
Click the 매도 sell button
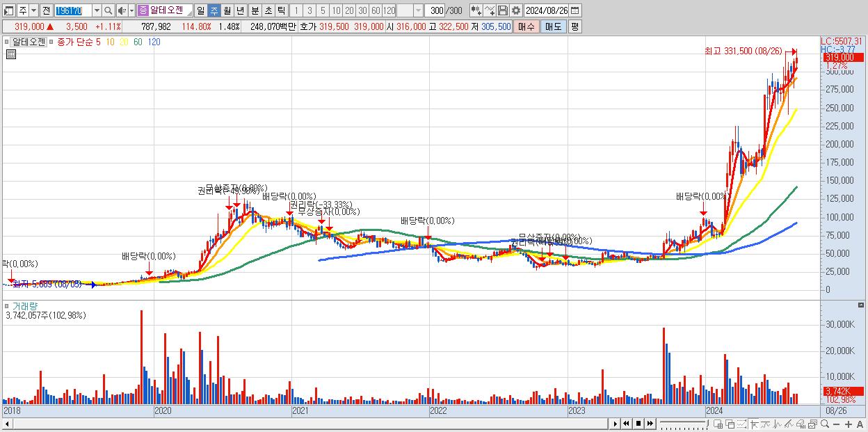click(x=553, y=26)
